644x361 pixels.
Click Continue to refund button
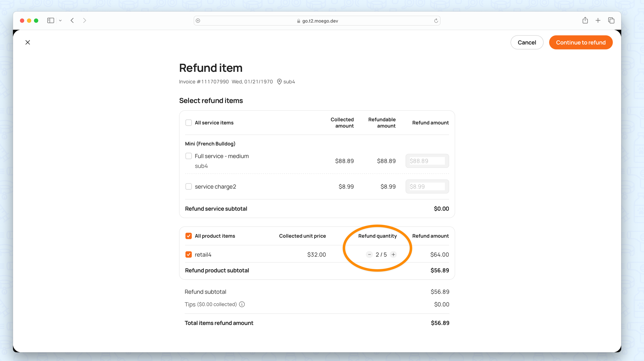coord(581,43)
